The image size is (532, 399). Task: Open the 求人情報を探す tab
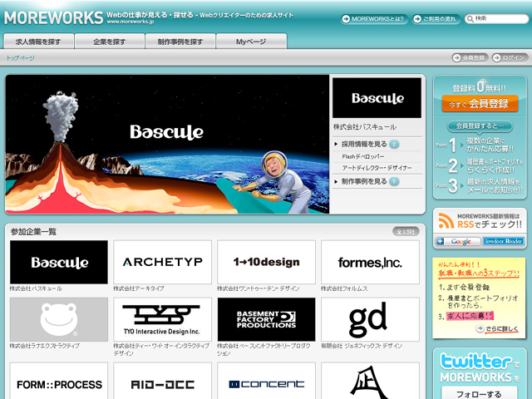coord(38,42)
